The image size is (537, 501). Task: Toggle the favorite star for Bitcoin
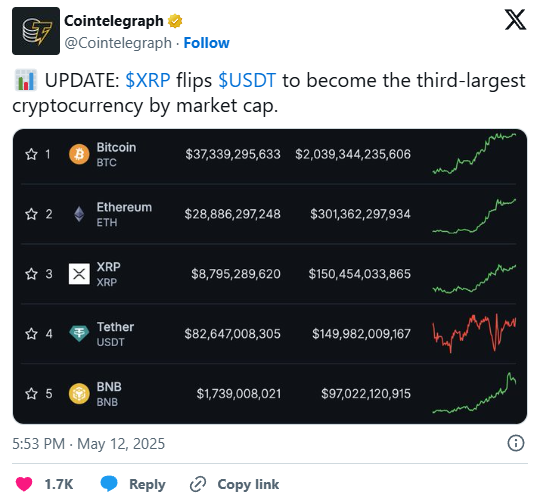point(31,154)
